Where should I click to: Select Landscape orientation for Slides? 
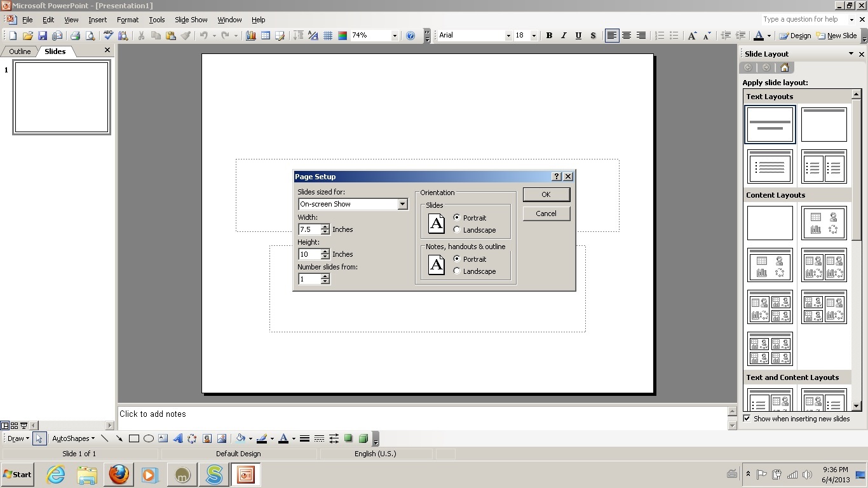tap(457, 229)
